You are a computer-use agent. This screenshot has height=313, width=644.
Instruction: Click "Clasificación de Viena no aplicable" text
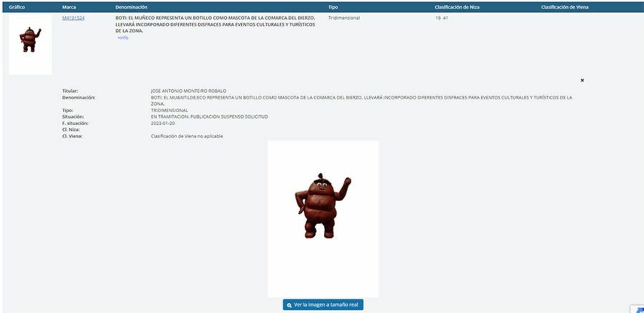(x=187, y=136)
